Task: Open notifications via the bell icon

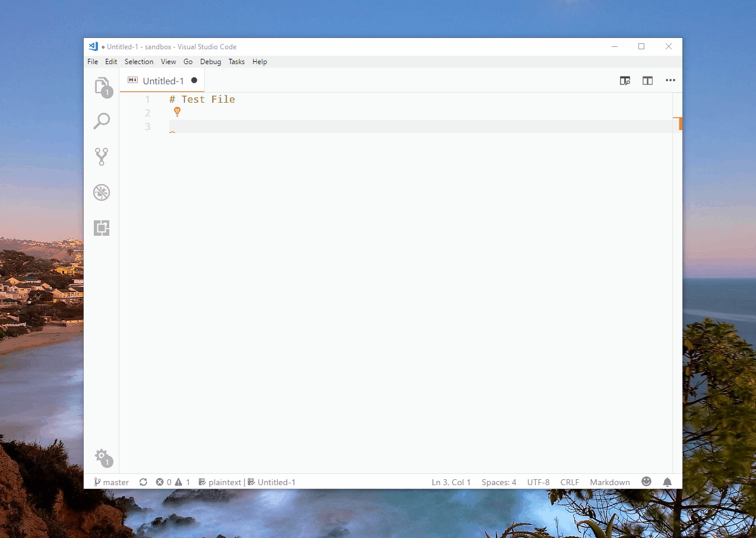Action: pos(667,482)
